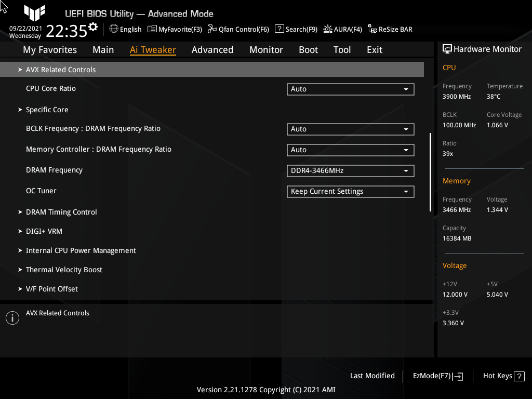Viewport: 532px width, 399px height.
Task: Open BCLK Frequency DRAM Ratio dropdown
Action: coord(351,129)
